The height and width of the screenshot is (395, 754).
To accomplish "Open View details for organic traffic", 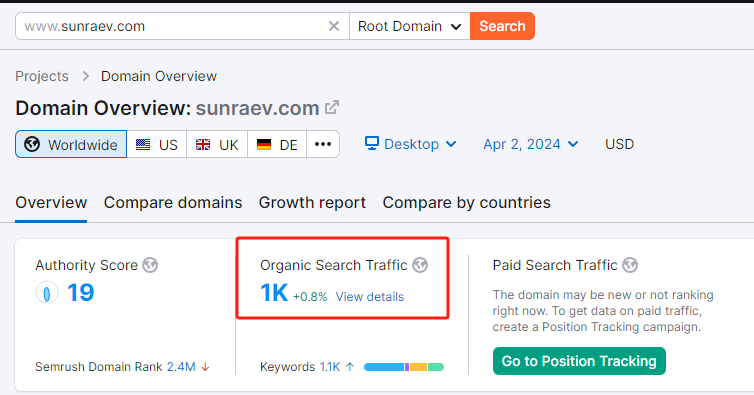I will tap(370, 296).
